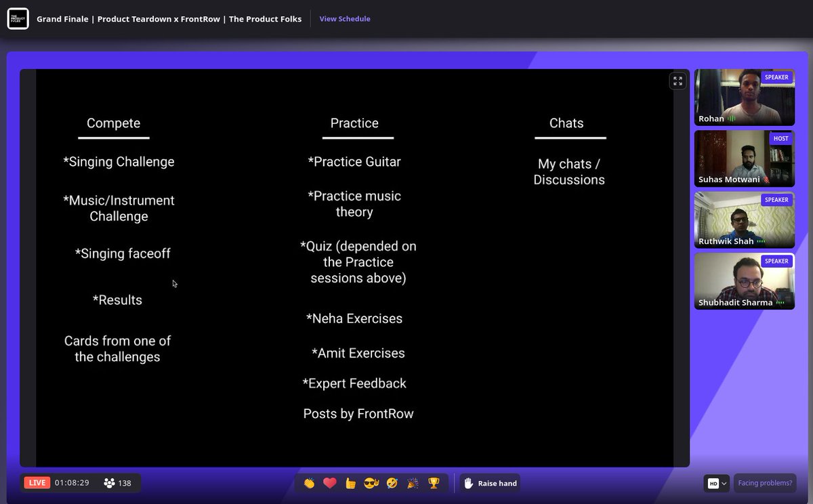Click 'Cards from one of the challenges' text
Viewport: 813px width, 504px height.
(x=117, y=349)
